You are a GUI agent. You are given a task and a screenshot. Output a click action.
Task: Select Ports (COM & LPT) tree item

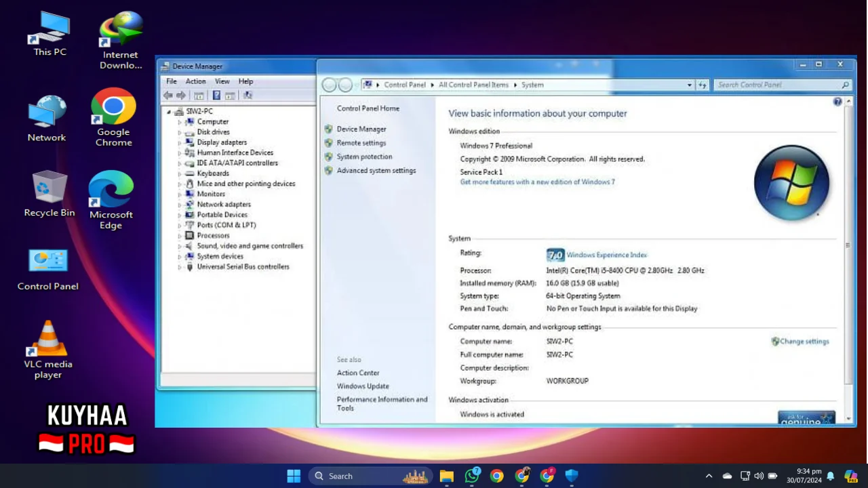click(226, 225)
